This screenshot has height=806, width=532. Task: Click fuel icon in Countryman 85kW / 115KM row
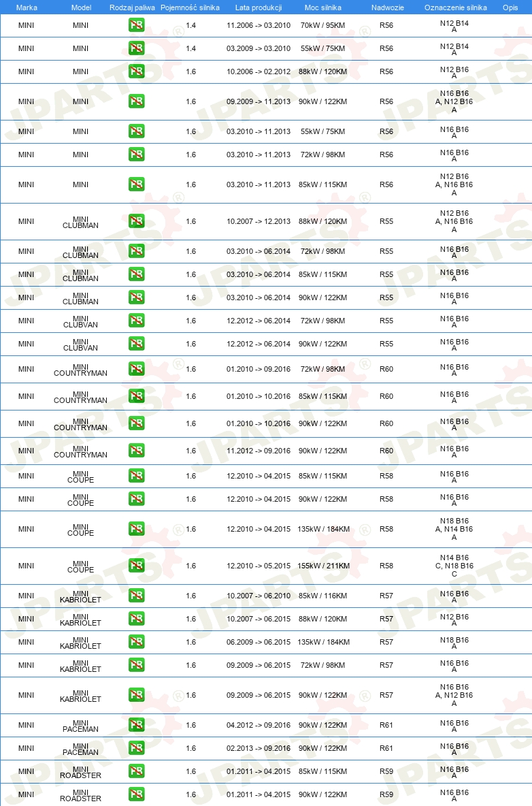[136, 396]
